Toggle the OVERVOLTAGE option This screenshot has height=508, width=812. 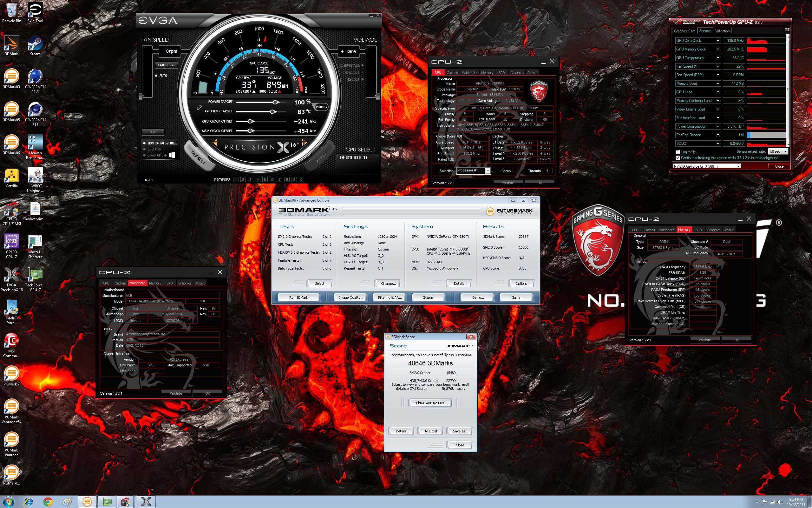[x=351, y=65]
